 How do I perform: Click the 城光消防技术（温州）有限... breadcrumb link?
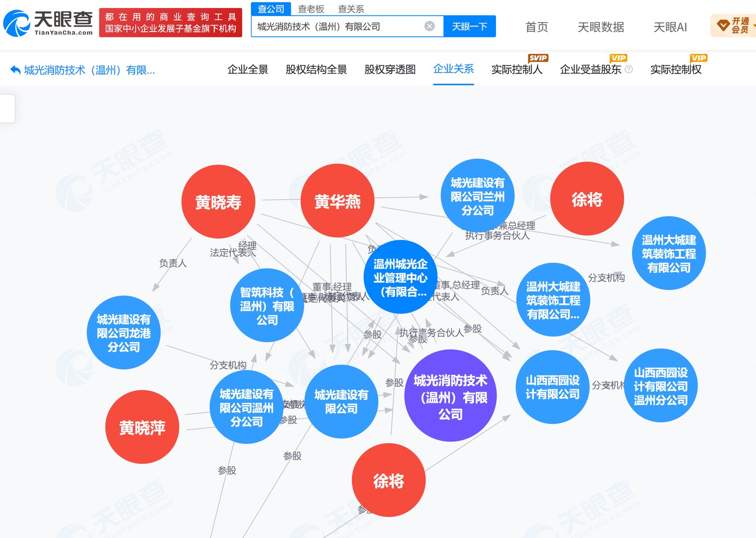(89, 70)
